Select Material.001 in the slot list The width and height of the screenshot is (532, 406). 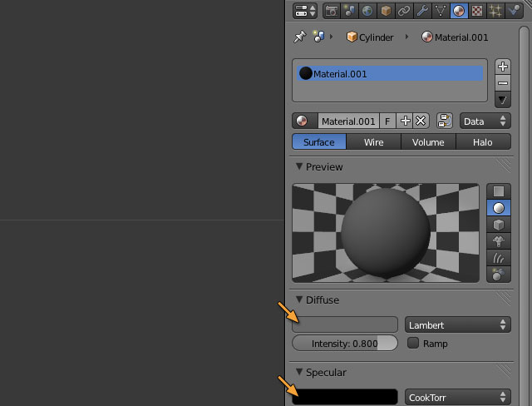pyautogui.click(x=387, y=74)
